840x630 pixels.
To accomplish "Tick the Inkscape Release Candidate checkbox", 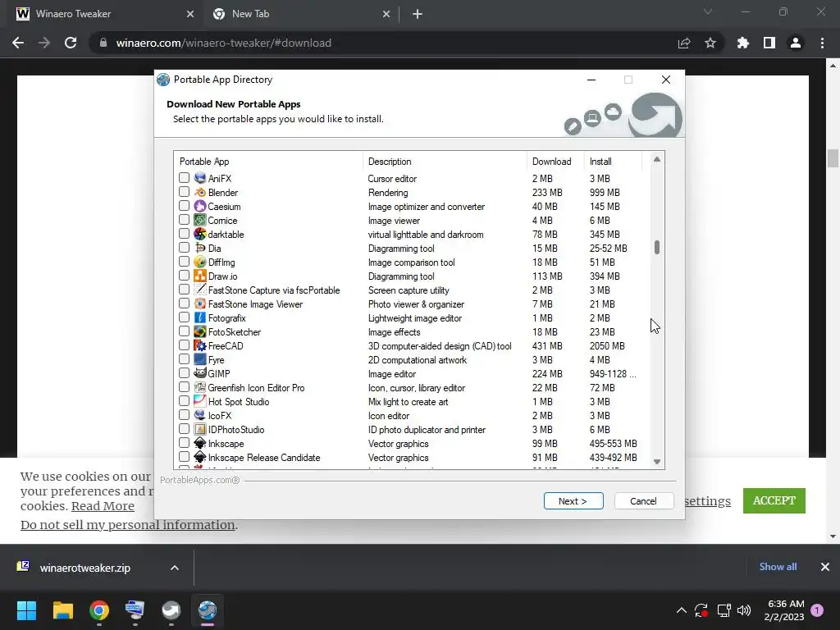I will click(x=184, y=456).
